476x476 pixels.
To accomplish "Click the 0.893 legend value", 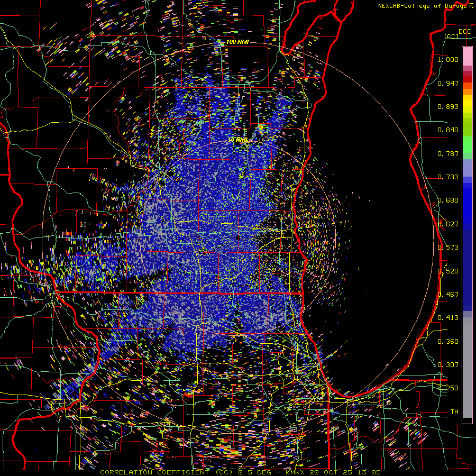I will [x=448, y=106].
